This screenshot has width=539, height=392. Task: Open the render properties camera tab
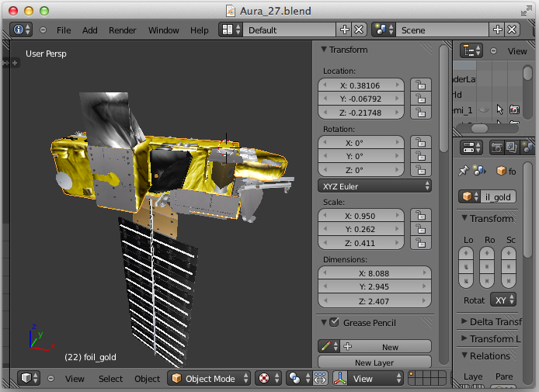pyautogui.click(x=497, y=147)
